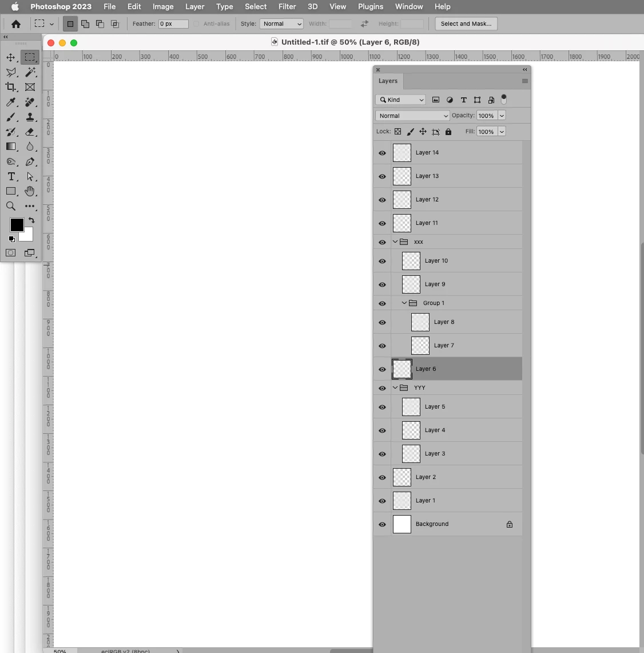644x653 pixels.
Task: Select the Polygonal Lasso tool
Action: pyautogui.click(x=11, y=73)
